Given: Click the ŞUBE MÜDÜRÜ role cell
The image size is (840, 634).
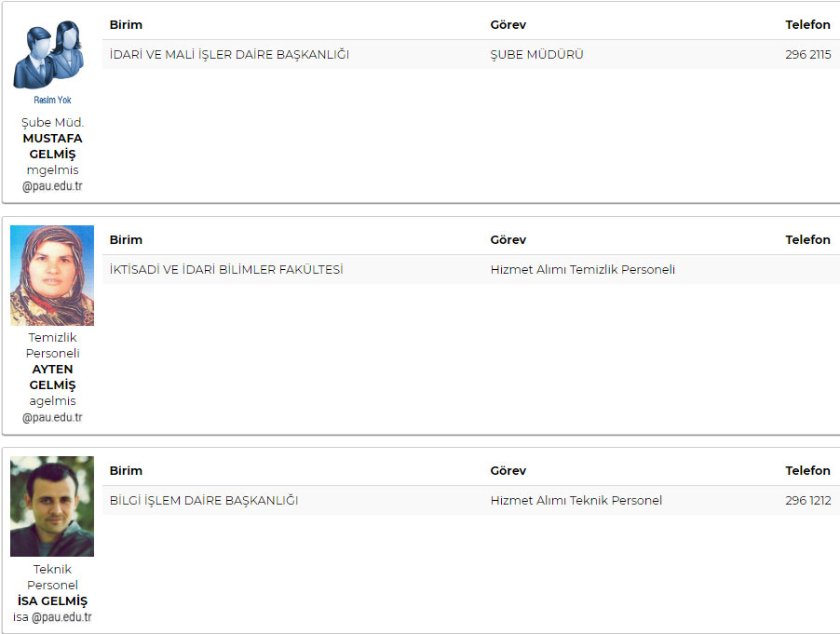Looking at the screenshot, I should pyautogui.click(x=536, y=55).
